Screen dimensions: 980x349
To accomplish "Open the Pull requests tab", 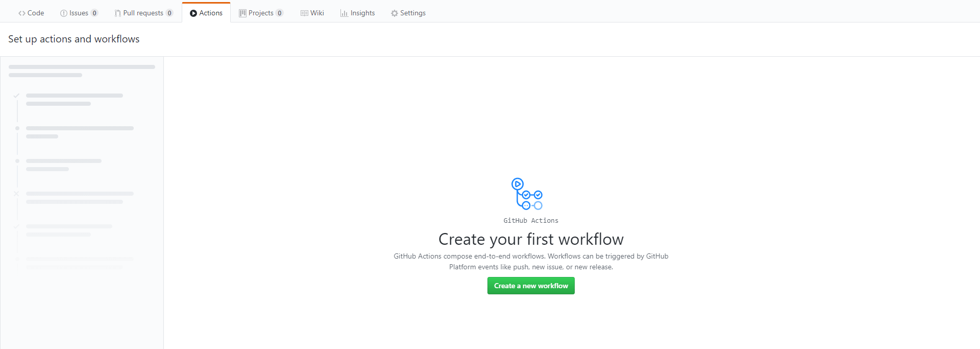I will 143,13.
